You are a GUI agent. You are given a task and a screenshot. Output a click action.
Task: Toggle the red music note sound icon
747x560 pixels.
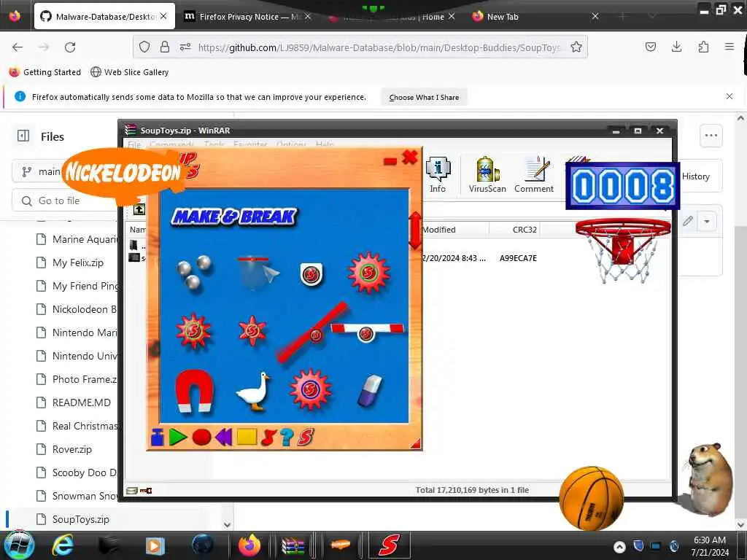(268, 437)
